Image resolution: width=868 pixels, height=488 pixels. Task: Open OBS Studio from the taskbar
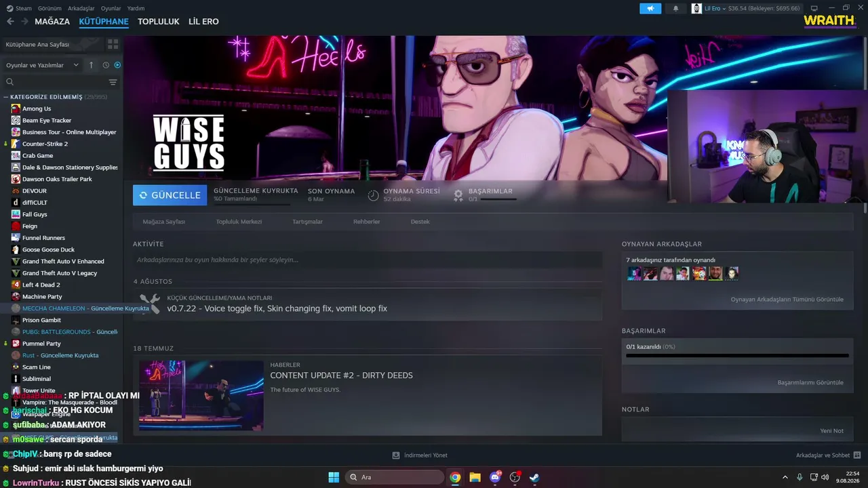pos(515,477)
